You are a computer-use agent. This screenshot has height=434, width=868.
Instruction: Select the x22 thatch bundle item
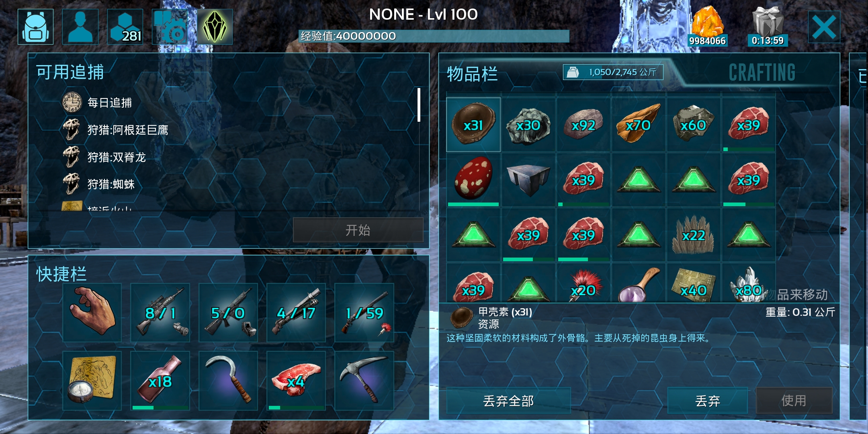pyautogui.click(x=694, y=235)
